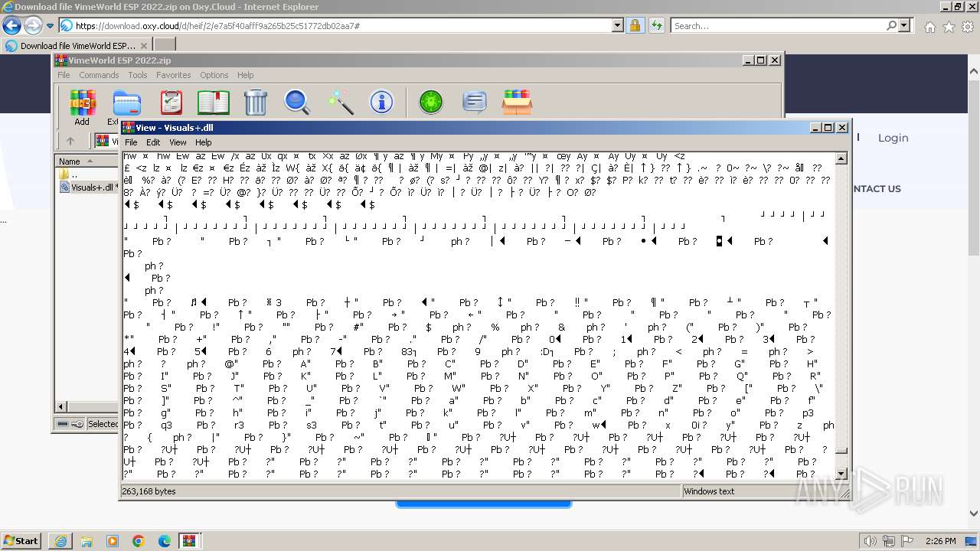Click the IE Search input box

tap(778, 25)
